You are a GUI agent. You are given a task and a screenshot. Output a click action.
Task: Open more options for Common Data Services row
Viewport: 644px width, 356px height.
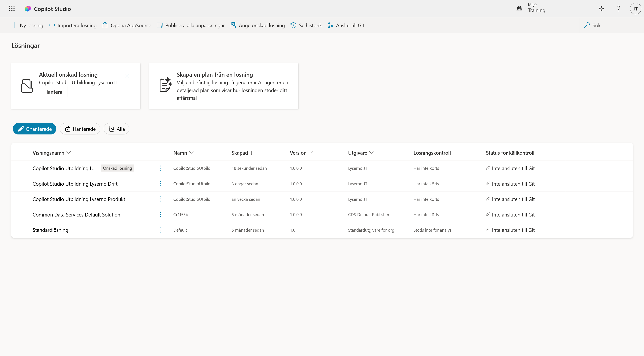click(x=160, y=214)
